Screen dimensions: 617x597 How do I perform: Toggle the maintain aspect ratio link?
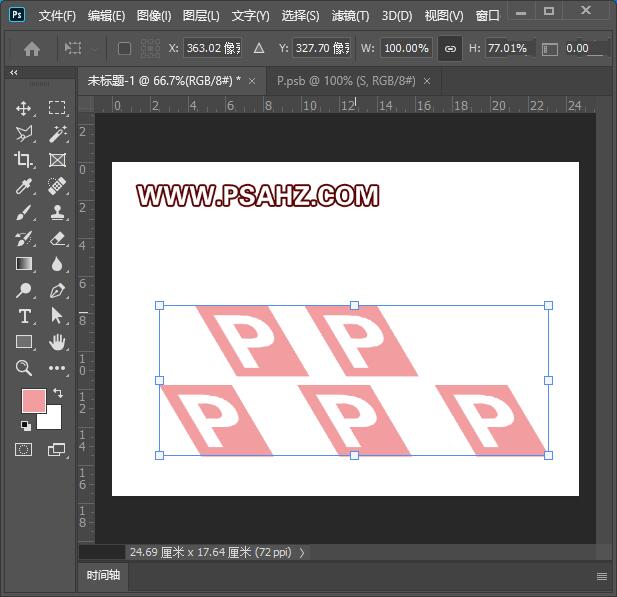[x=450, y=49]
